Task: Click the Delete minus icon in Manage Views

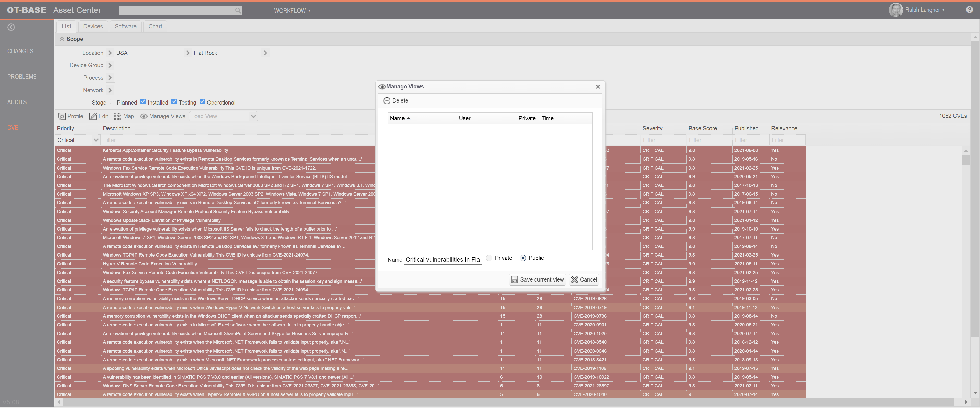Action: pyautogui.click(x=387, y=100)
